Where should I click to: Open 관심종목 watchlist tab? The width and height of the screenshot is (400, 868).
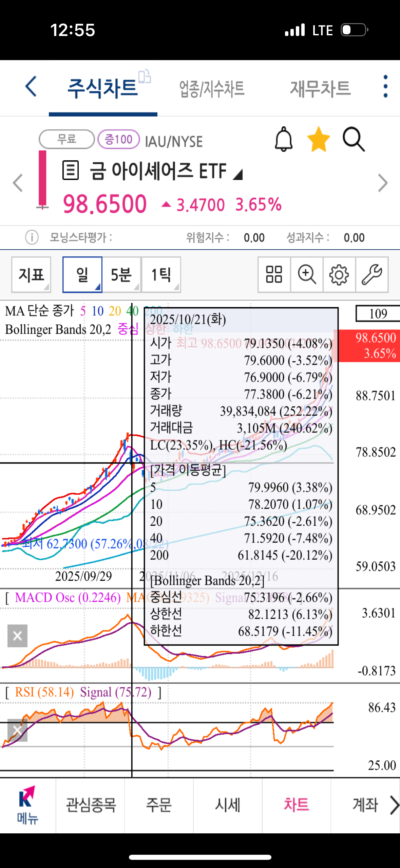click(91, 805)
